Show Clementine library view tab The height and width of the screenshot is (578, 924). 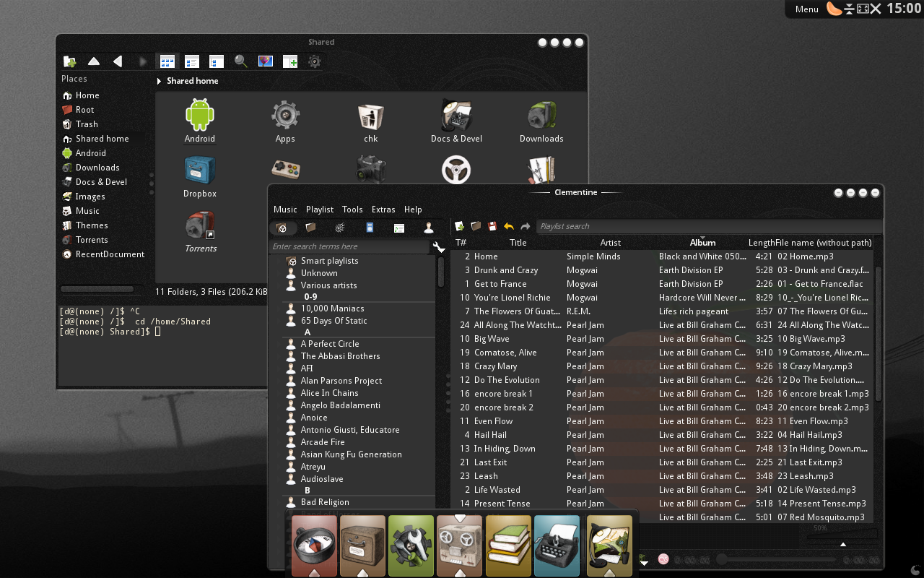282,228
